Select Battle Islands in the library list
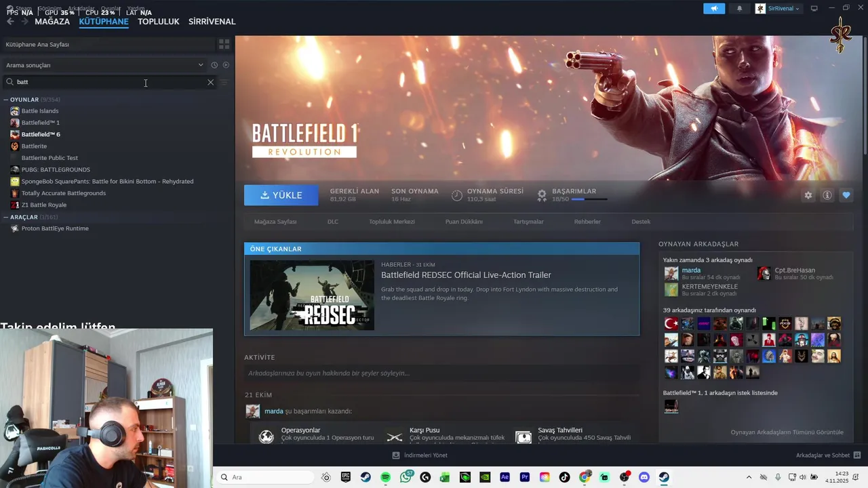The image size is (868, 488). [40, 111]
